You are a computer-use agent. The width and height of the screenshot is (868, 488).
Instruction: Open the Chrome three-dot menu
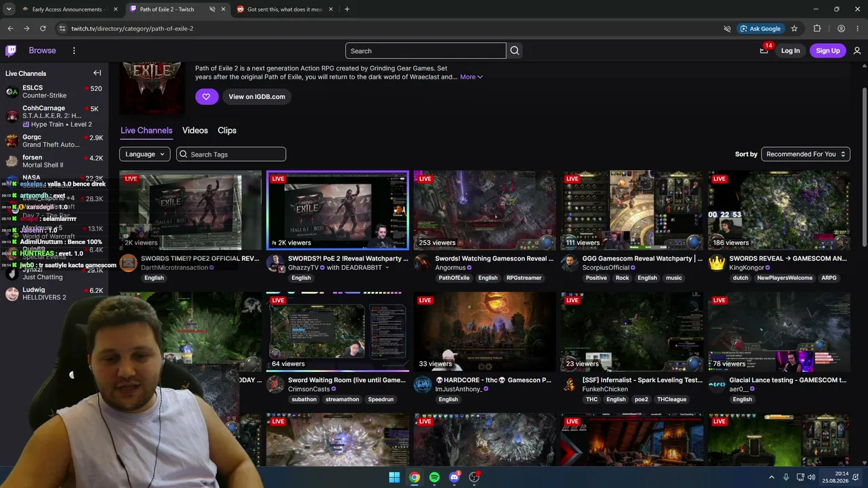[858, 28]
